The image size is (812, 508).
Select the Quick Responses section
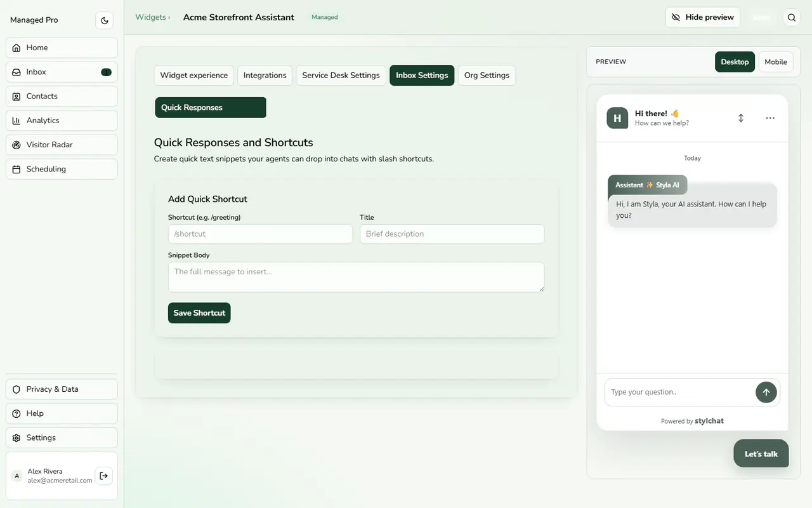click(211, 107)
